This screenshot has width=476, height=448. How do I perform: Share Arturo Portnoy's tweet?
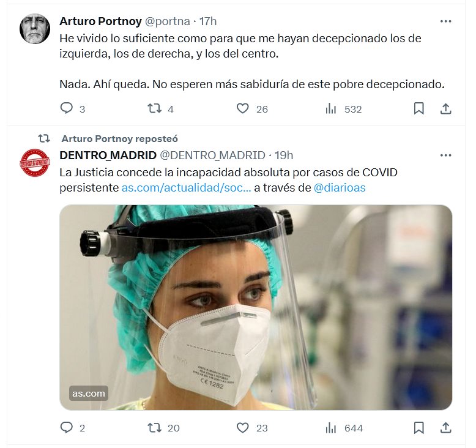tap(446, 109)
